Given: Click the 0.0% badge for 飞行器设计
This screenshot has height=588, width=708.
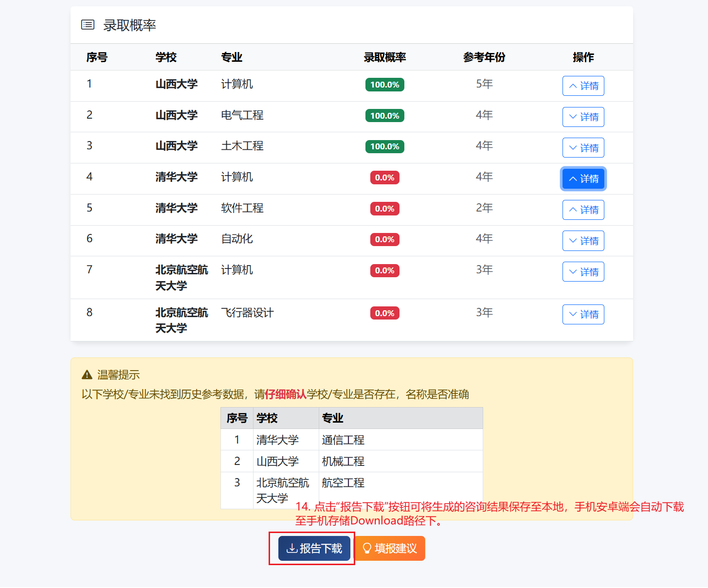Looking at the screenshot, I should coord(385,313).
